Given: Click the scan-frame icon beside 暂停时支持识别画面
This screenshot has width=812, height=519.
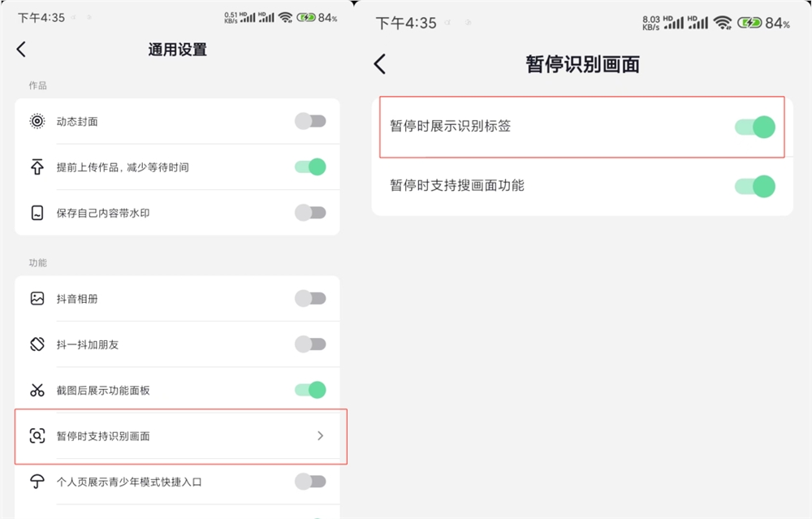Looking at the screenshot, I should point(37,436).
